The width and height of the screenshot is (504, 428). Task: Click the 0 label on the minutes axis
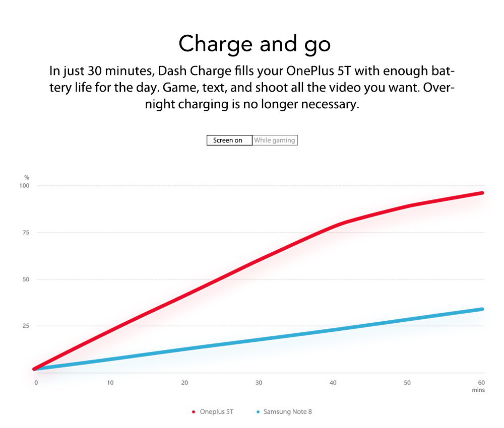pyautogui.click(x=36, y=383)
